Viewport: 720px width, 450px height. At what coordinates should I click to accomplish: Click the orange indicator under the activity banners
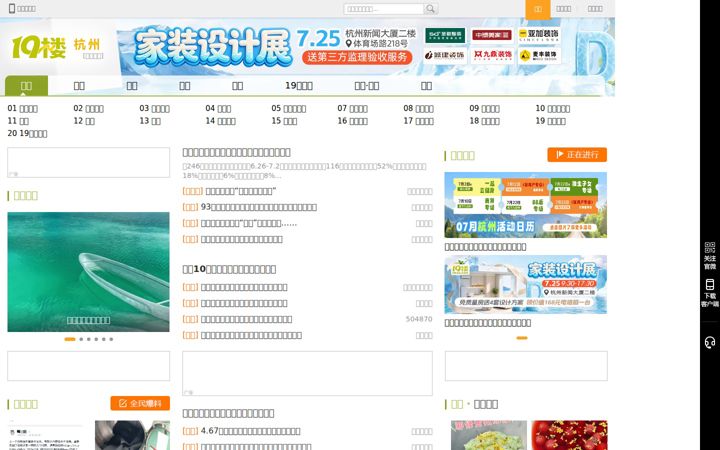522,338
